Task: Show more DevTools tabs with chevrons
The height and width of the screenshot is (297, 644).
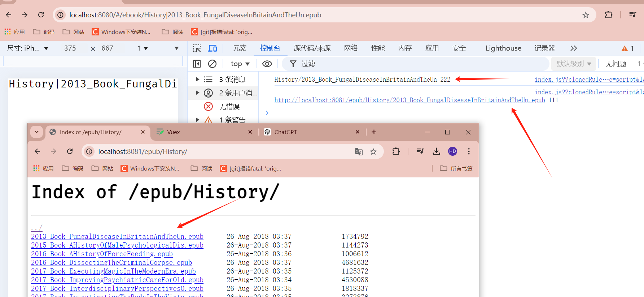Action: pyautogui.click(x=574, y=48)
